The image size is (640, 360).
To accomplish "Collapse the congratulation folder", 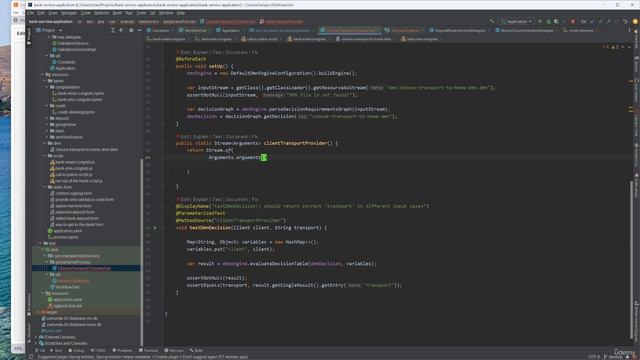I will click(x=47, y=87).
